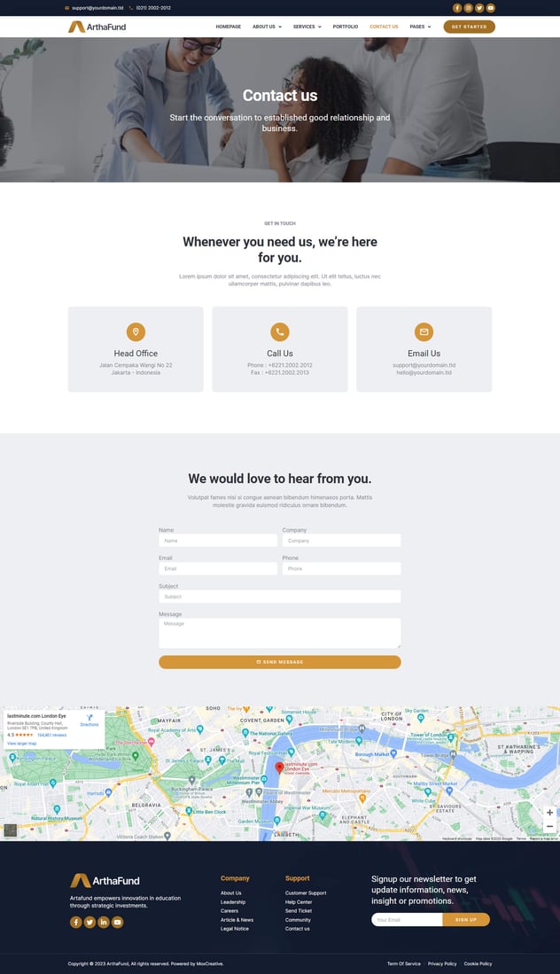Click the Call Us phone icon
The width and height of the screenshot is (560, 974).
(280, 331)
